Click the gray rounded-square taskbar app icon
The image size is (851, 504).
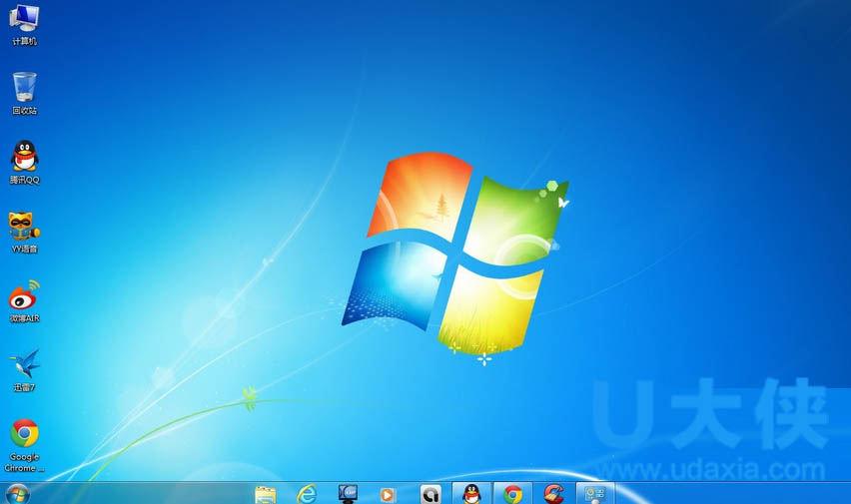tap(430, 494)
